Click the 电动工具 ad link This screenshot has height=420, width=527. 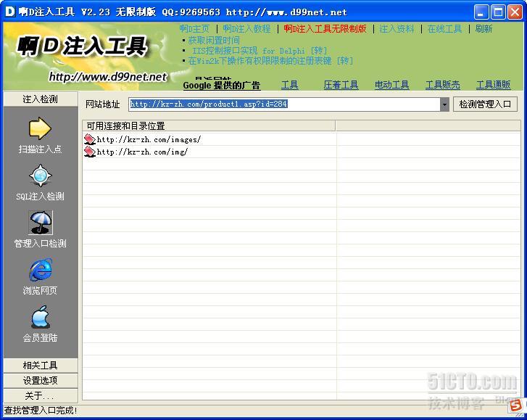[x=392, y=85]
